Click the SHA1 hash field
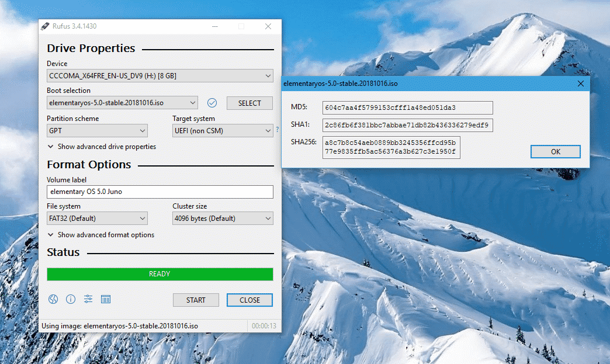Image resolution: width=610 pixels, height=364 pixels. pos(408,125)
